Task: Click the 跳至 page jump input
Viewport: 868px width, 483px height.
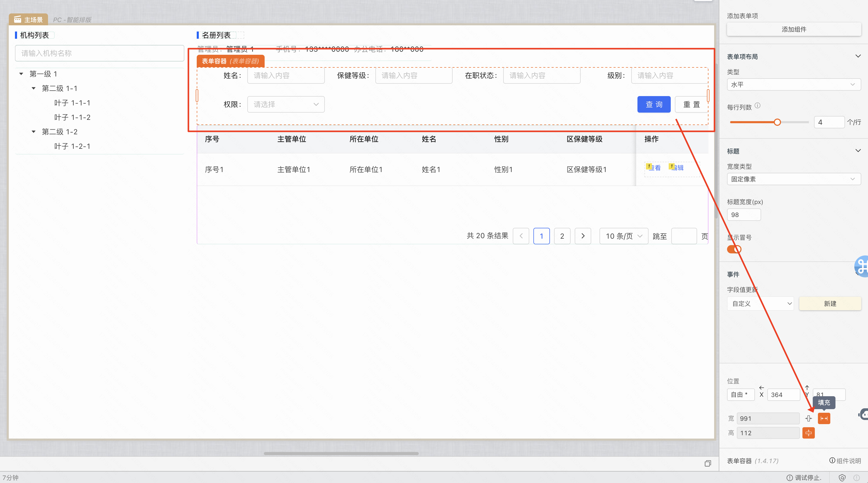Action: [684, 236]
